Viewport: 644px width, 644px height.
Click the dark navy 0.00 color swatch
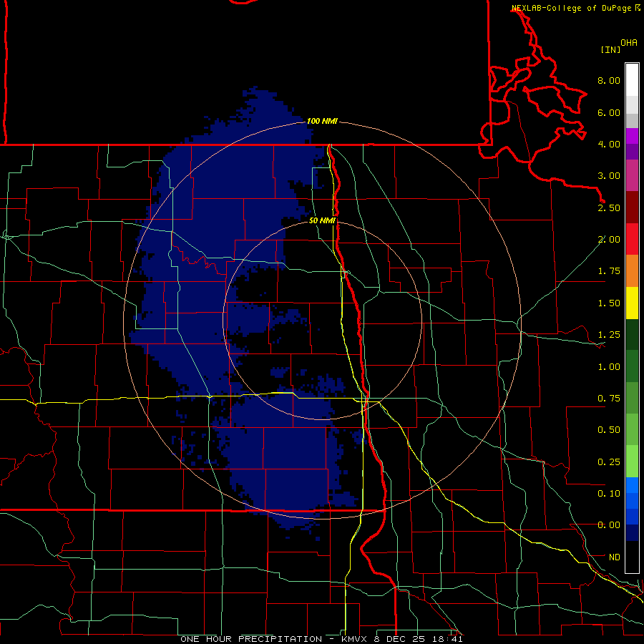[x=632, y=533]
